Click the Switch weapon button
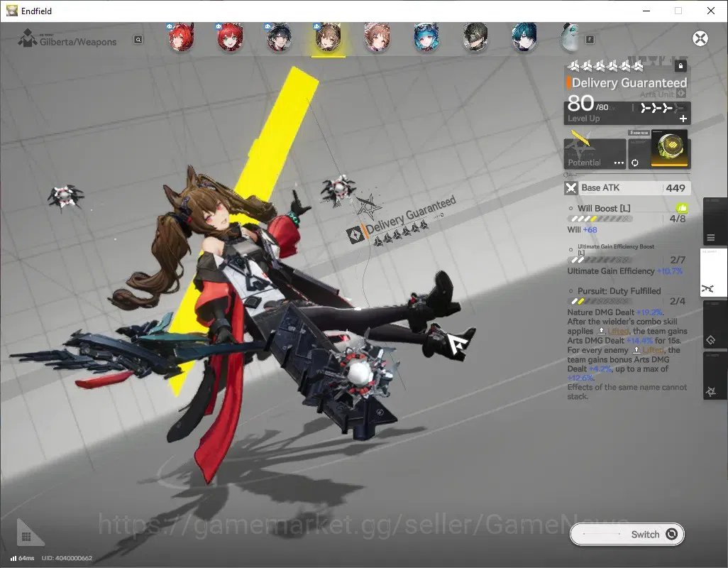728x568 pixels. (627, 534)
